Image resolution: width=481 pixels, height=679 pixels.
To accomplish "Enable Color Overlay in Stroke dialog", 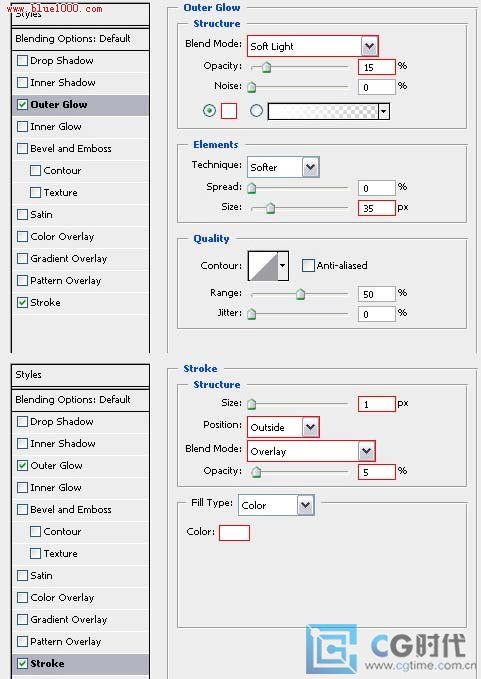I will [22, 598].
